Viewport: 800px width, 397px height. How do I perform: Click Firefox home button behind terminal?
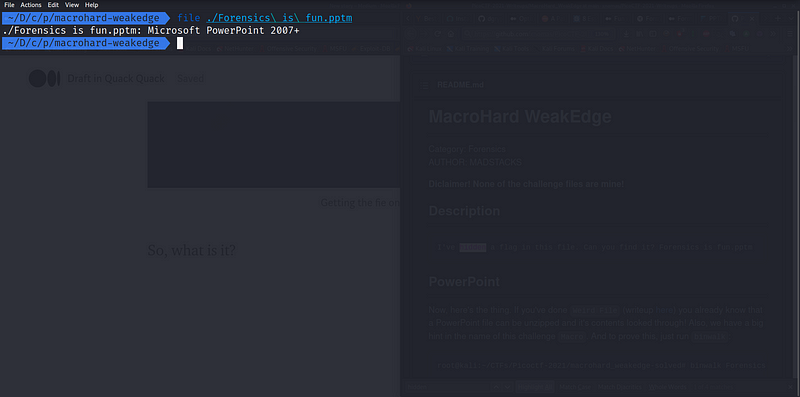click(451, 34)
